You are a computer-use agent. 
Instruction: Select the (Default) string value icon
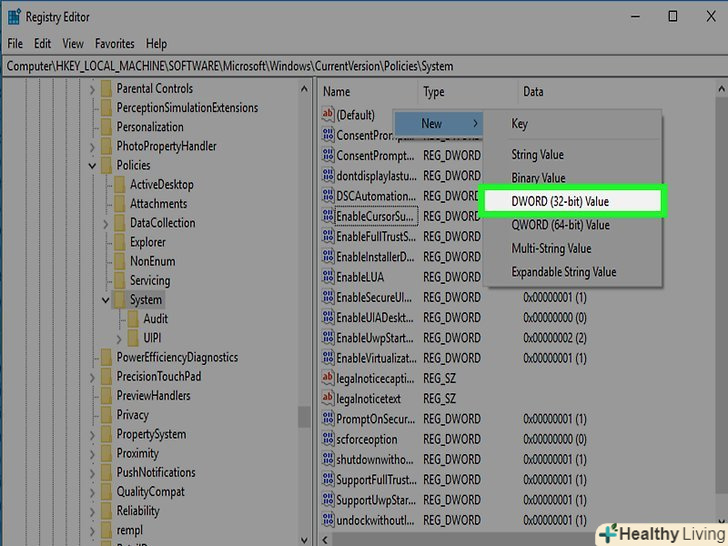[328, 114]
